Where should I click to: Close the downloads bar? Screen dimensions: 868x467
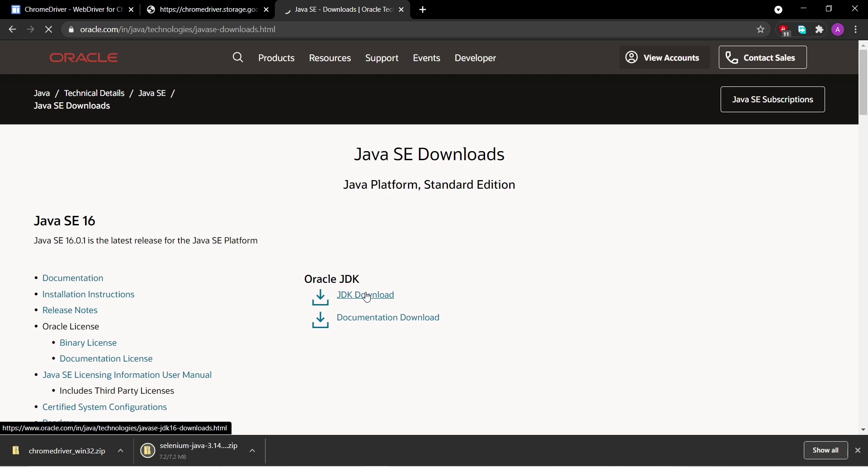[859, 451]
